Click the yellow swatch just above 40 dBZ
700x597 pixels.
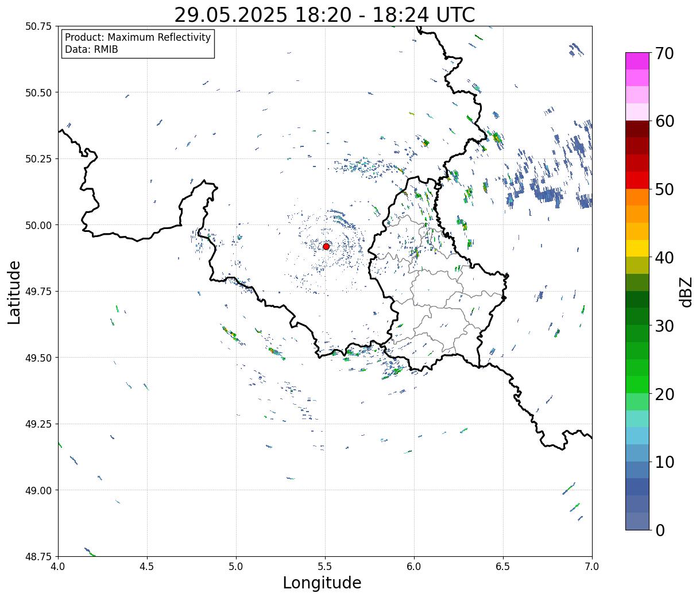click(637, 249)
